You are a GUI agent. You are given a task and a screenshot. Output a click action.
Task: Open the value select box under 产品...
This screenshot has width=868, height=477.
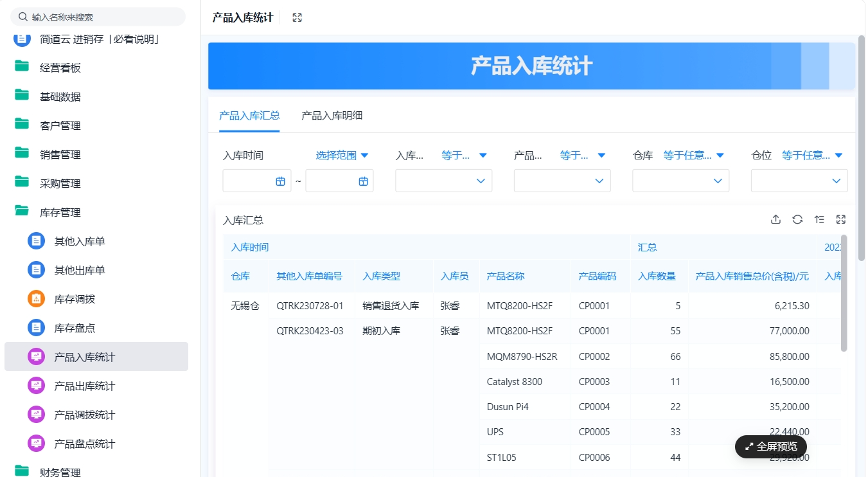click(x=562, y=181)
